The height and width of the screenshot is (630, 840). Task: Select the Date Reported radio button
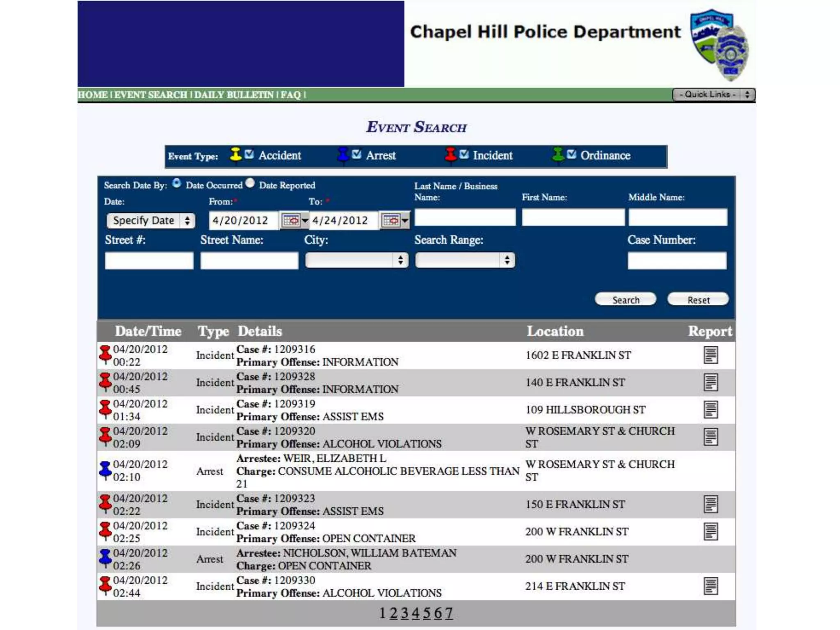pos(250,183)
